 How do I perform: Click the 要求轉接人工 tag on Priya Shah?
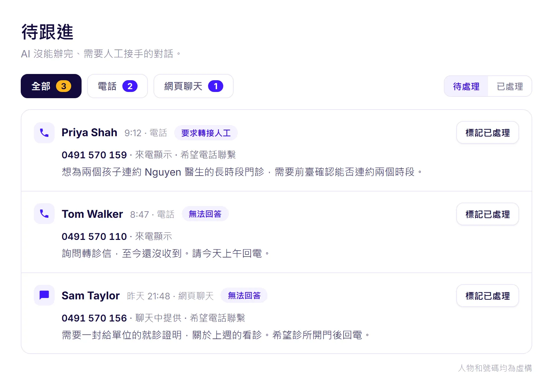tap(206, 133)
